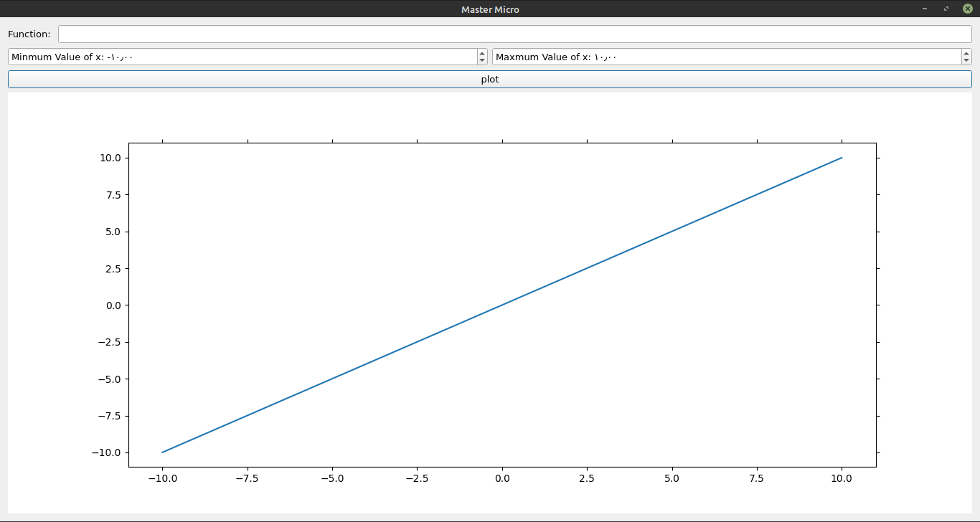
Task: Decrement the Minimum Value of x spinner
Action: (x=481, y=60)
